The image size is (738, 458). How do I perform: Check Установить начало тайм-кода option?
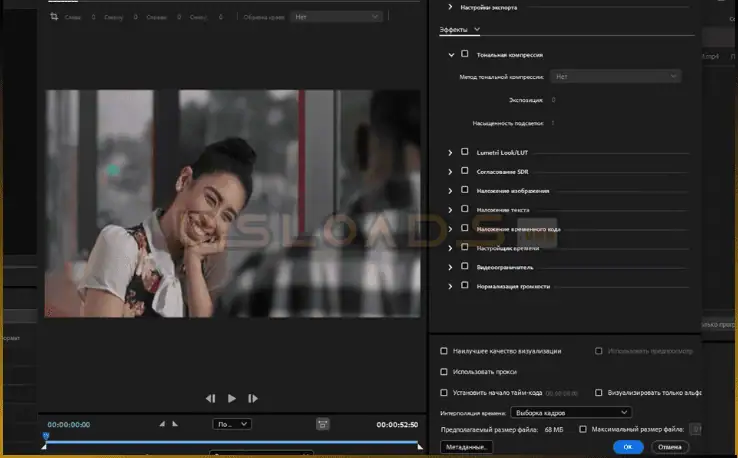coord(443,393)
